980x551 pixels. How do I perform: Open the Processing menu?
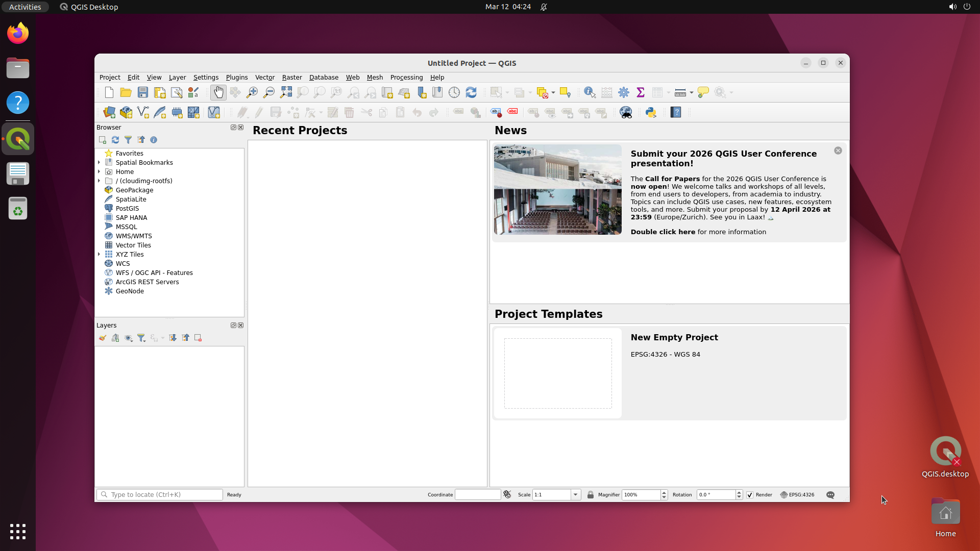tap(406, 78)
